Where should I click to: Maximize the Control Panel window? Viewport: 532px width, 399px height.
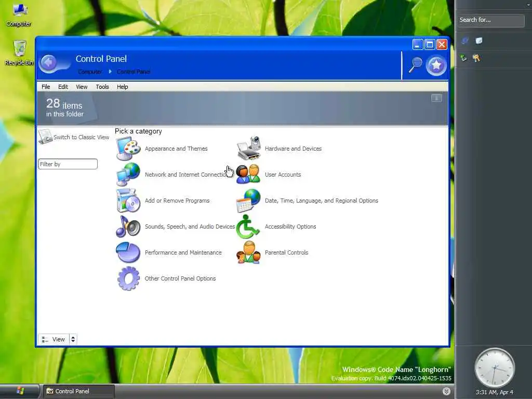(430, 45)
